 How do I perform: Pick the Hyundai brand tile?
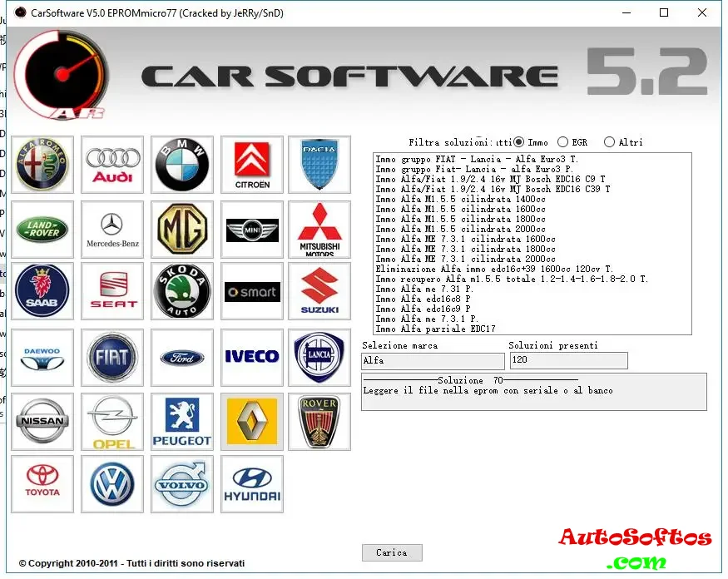[251, 484]
